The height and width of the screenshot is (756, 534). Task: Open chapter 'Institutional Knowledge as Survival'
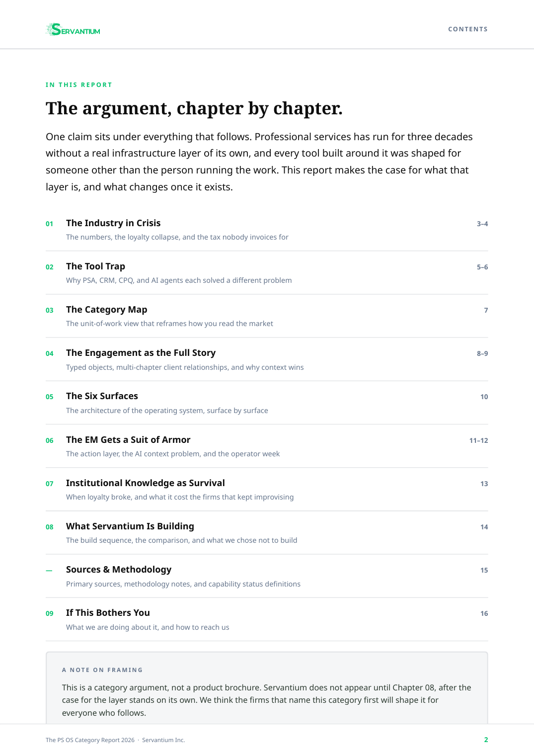pyautogui.click(x=145, y=483)
